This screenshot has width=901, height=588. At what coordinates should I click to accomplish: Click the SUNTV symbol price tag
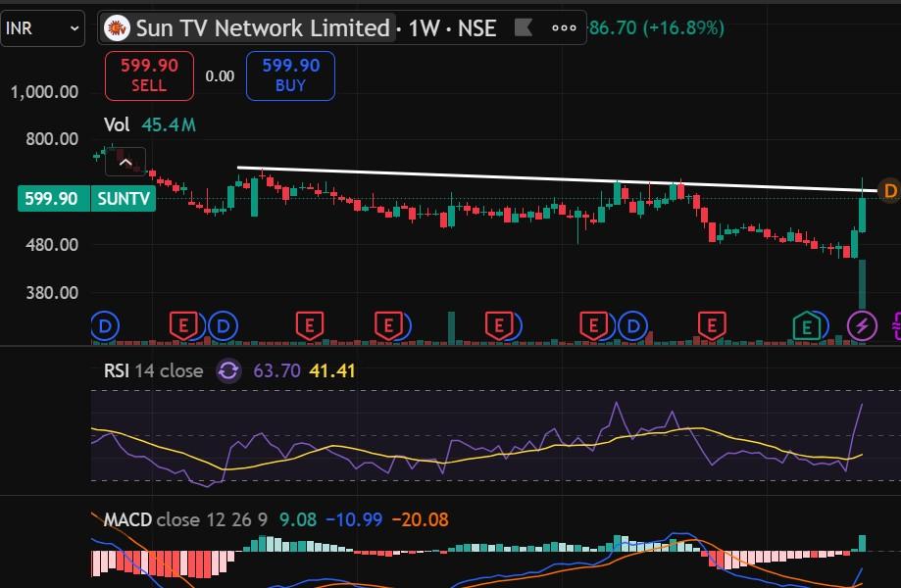pyautogui.click(x=123, y=199)
